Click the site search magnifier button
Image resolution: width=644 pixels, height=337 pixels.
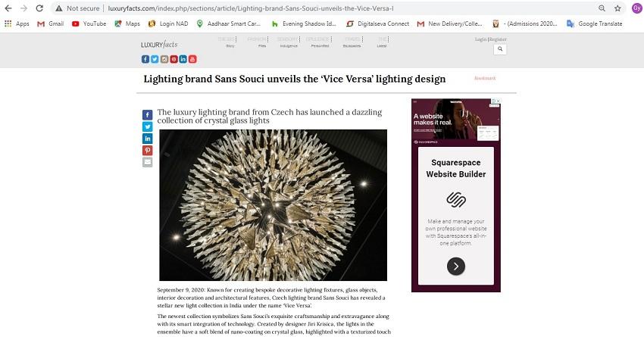[x=500, y=49]
